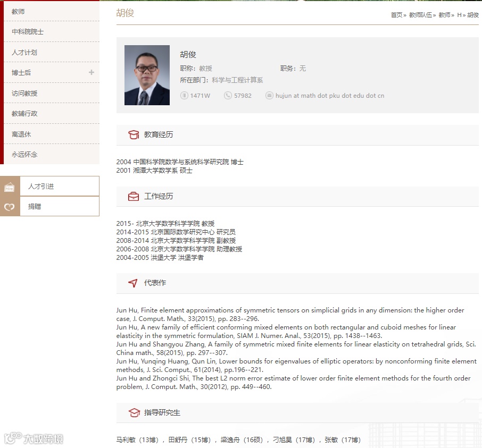Viewport: 482px width, 448px height.
Task: Click student name 梁逸舟 (16硕)
Action: tap(242, 439)
